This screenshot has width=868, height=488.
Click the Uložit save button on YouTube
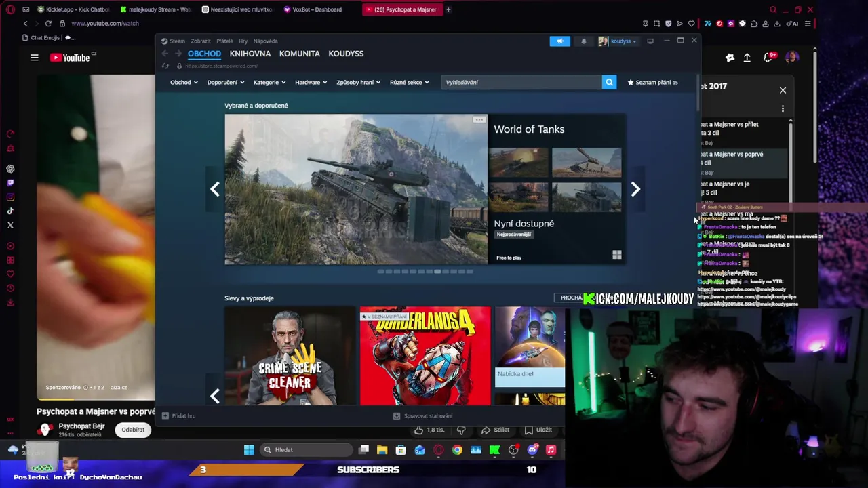(x=538, y=430)
